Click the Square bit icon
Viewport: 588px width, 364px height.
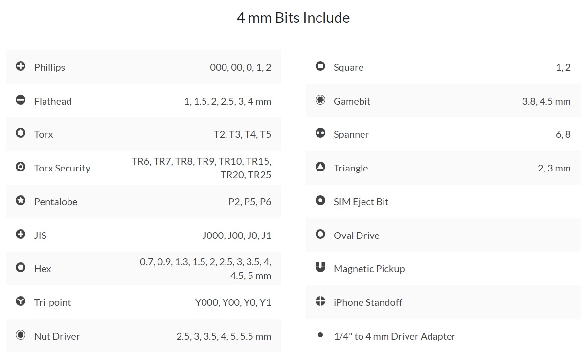click(x=320, y=66)
